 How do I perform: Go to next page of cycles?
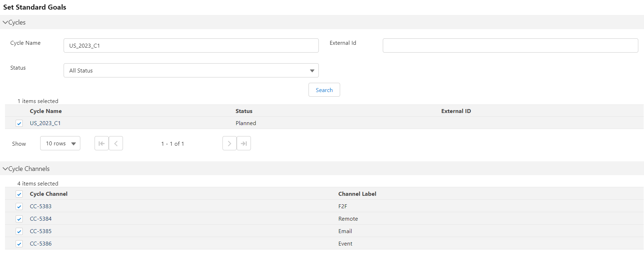pos(229,144)
